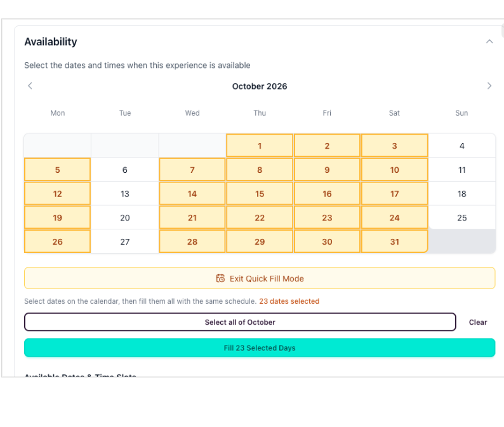The width and height of the screenshot is (504, 427).
Task: Toggle date 16 in calendar
Action: coord(327,194)
